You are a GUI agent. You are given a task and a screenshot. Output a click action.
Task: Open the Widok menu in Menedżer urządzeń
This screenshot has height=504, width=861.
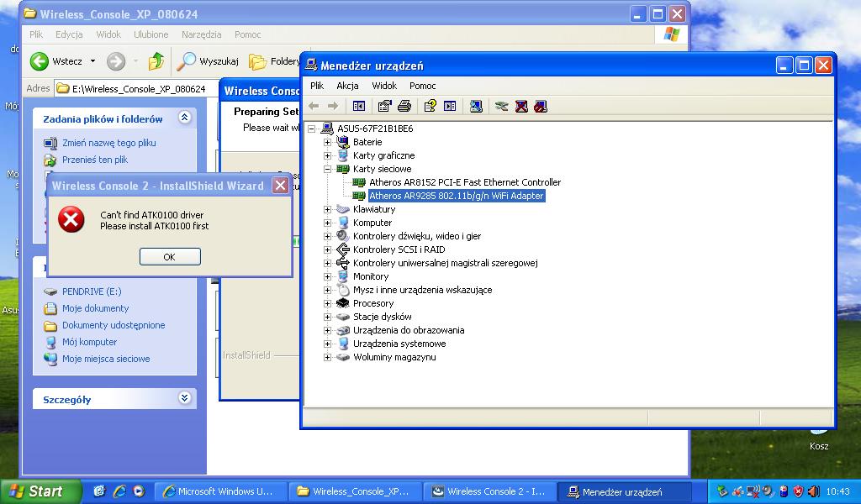click(x=384, y=86)
